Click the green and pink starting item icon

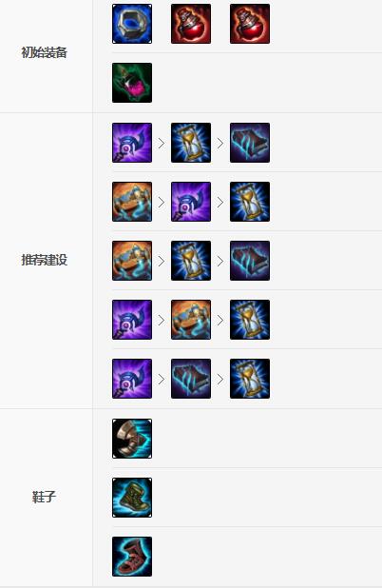click(x=132, y=83)
